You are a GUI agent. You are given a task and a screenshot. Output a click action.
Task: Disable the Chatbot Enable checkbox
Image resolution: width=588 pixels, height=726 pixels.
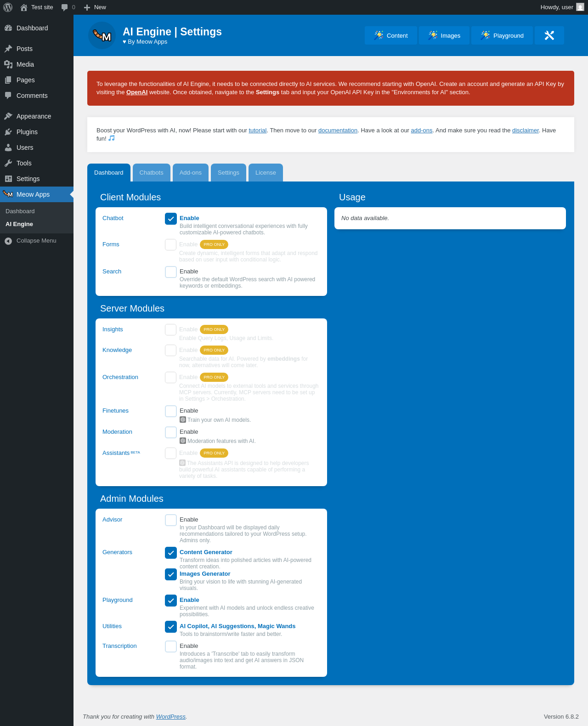pos(171,219)
